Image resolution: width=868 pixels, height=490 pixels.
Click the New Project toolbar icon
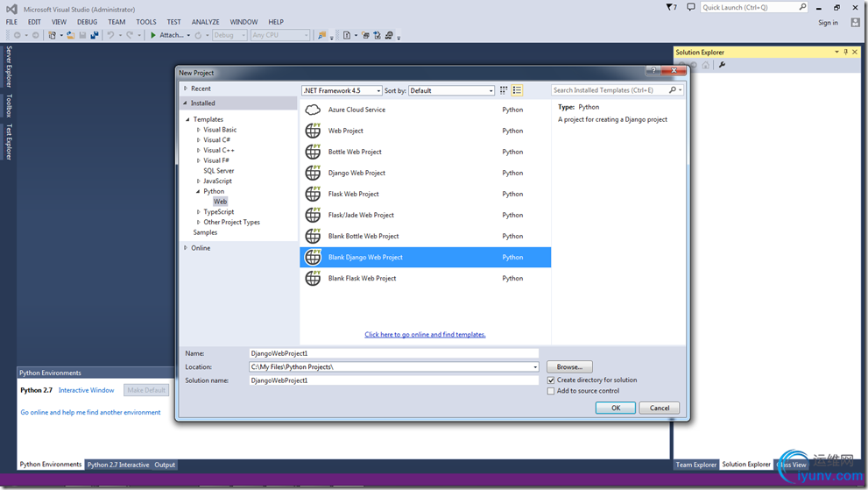(52, 35)
